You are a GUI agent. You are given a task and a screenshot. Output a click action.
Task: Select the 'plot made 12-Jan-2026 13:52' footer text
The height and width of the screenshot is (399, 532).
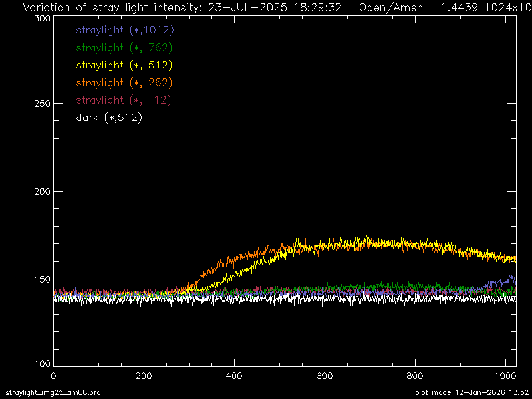[471, 393]
